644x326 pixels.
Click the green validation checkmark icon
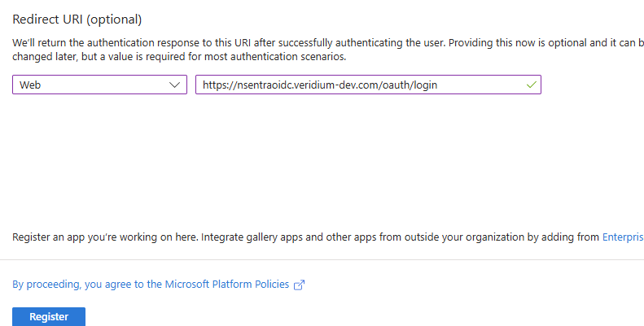point(532,85)
